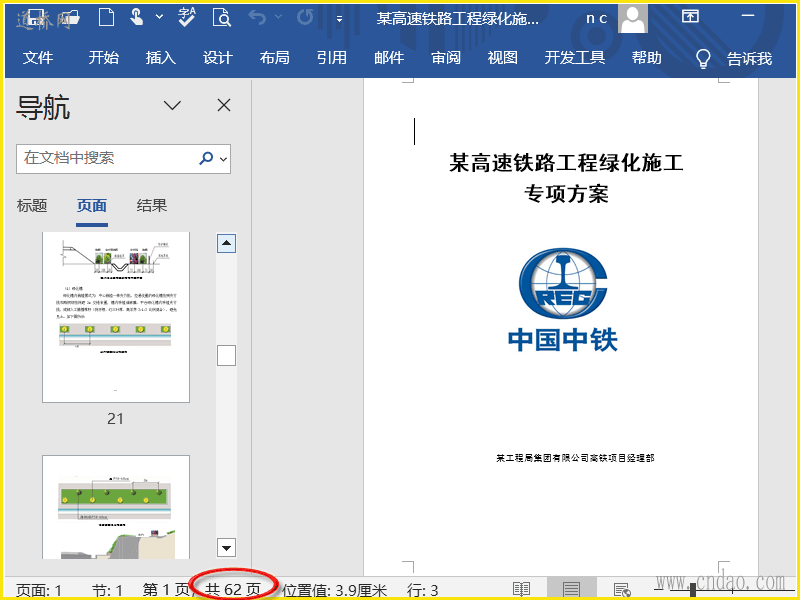Image resolution: width=800 pixels, height=600 pixels.
Task: Click the 页面: 1 status bar entry
Action: [x=39, y=590]
